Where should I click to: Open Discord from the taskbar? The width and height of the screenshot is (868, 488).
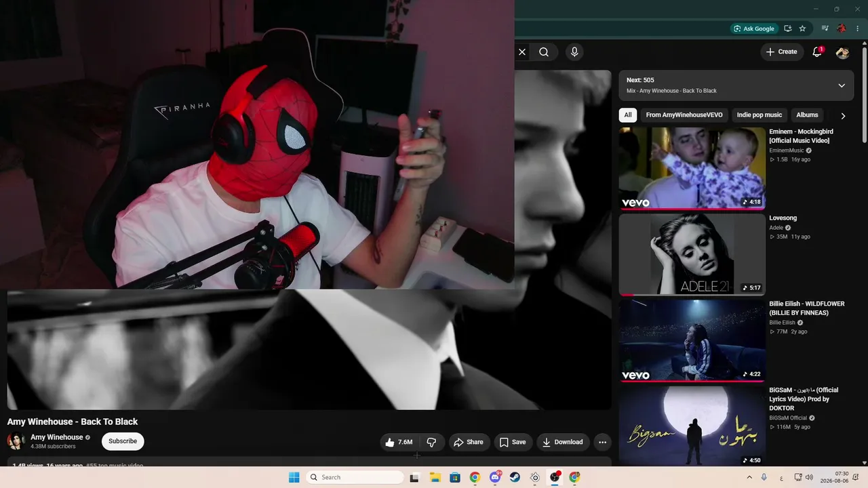(x=495, y=477)
